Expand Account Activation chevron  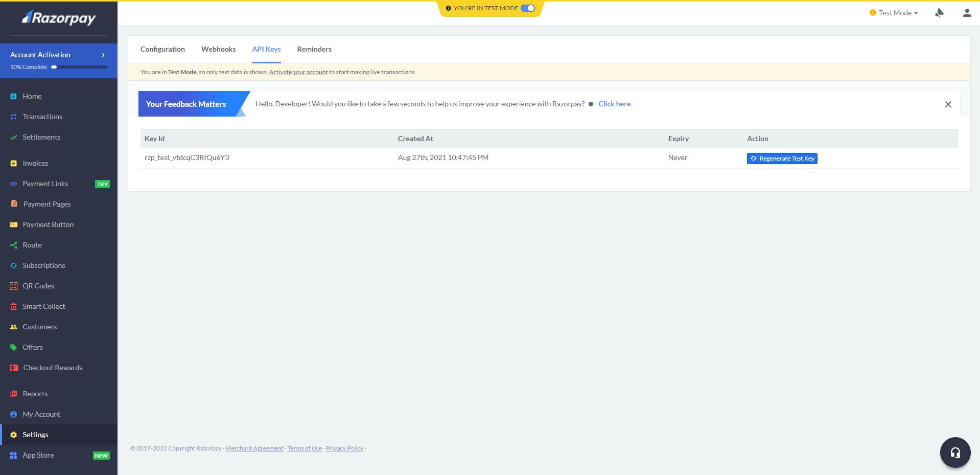coord(103,55)
